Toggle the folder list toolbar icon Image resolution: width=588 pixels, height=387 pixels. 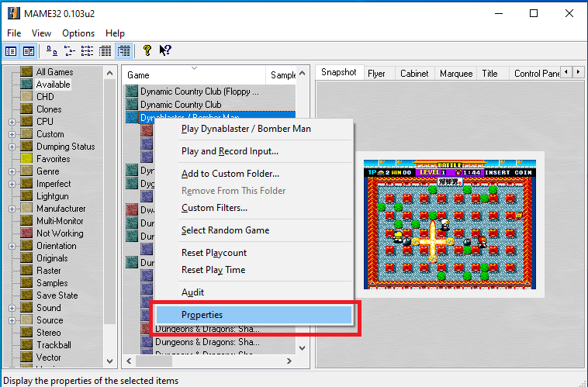11,51
